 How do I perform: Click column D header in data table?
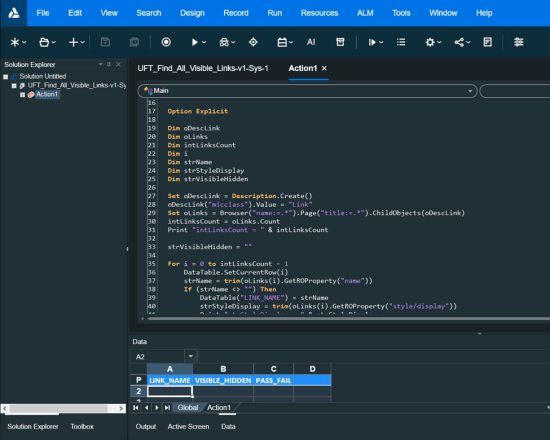(x=312, y=369)
